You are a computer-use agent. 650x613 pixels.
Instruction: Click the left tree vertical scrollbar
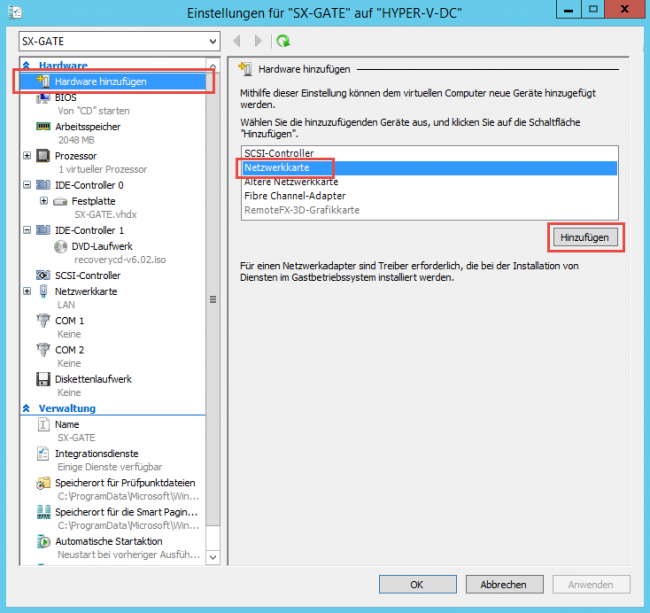pyautogui.click(x=212, y=300)
